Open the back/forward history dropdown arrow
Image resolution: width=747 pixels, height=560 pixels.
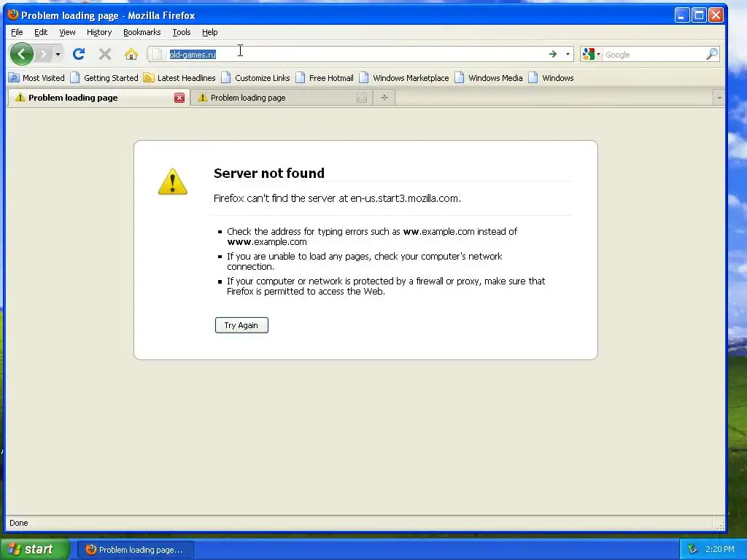(58, 54)
